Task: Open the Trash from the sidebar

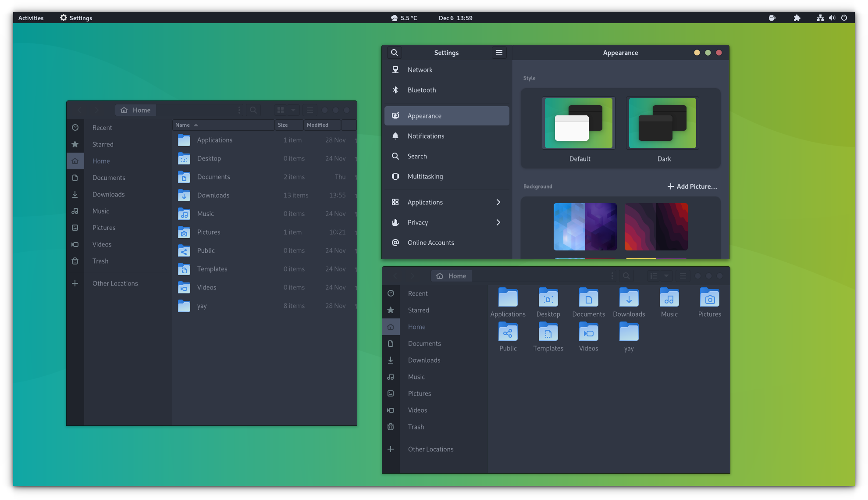Action: coord(100,261)
